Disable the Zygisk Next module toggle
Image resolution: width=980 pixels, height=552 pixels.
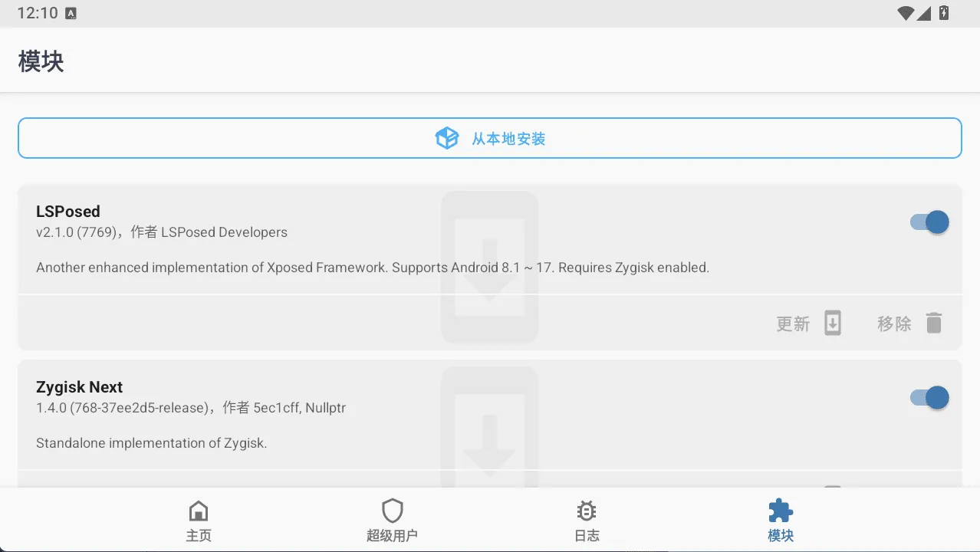(x=929, y=398)
